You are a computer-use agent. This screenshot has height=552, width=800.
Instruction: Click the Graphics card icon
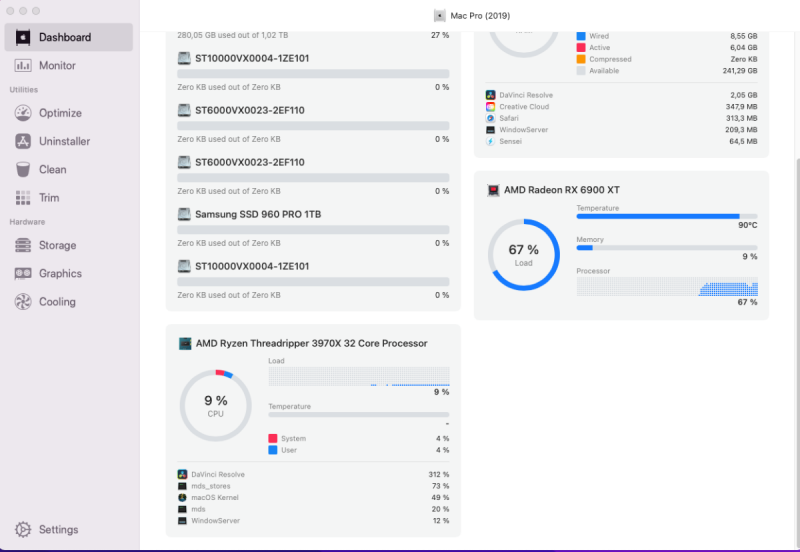click(22, 273)
